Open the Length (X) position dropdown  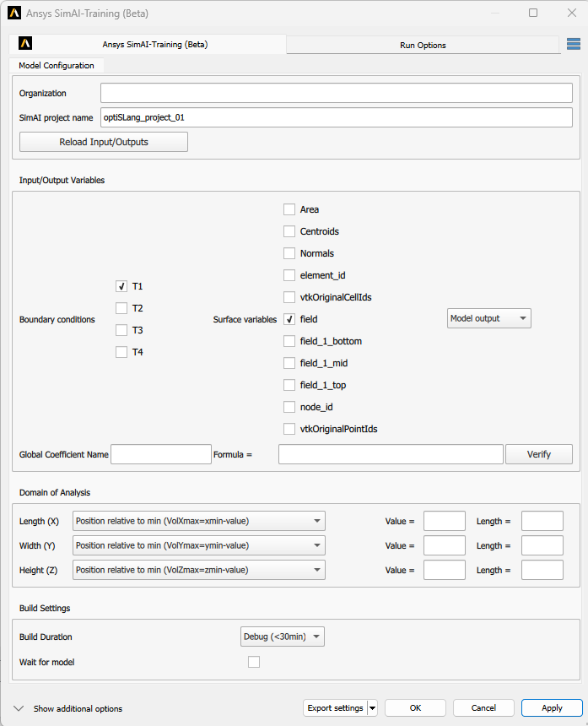point(199,521)
